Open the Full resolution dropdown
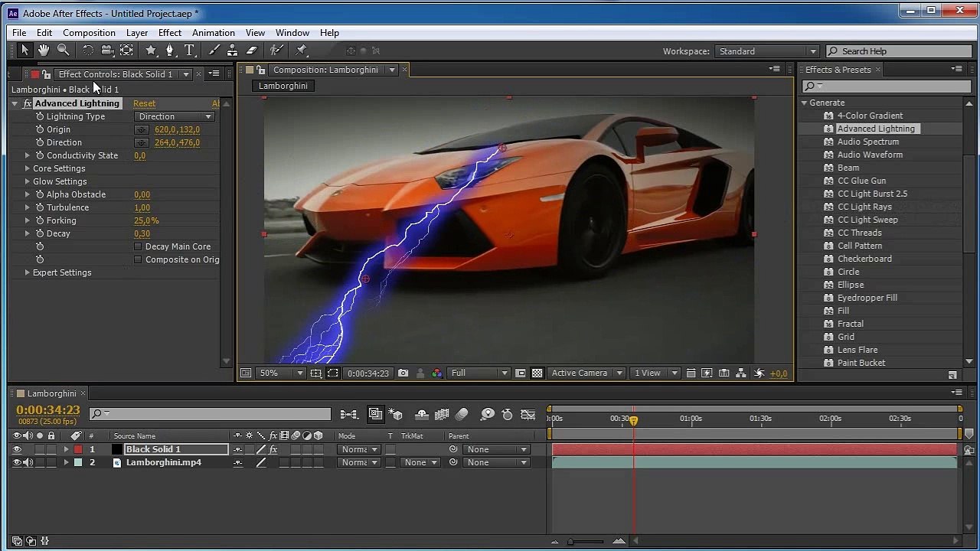 479,373
